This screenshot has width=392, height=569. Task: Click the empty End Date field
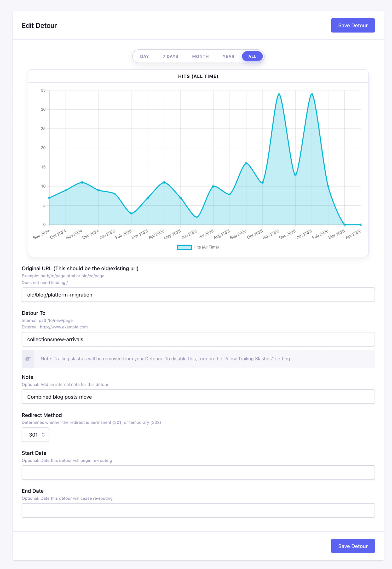coord(198,510)
